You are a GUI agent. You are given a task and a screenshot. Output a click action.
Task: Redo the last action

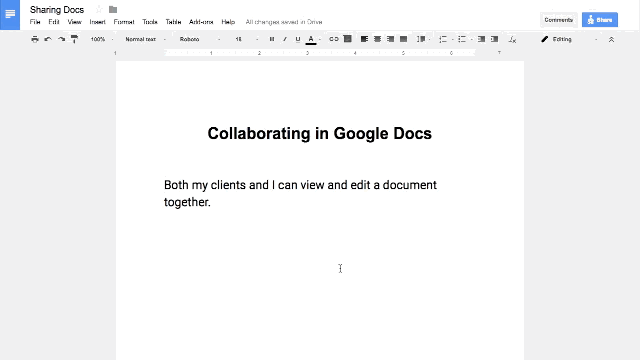pyautogui.click(x=61, y=39)
